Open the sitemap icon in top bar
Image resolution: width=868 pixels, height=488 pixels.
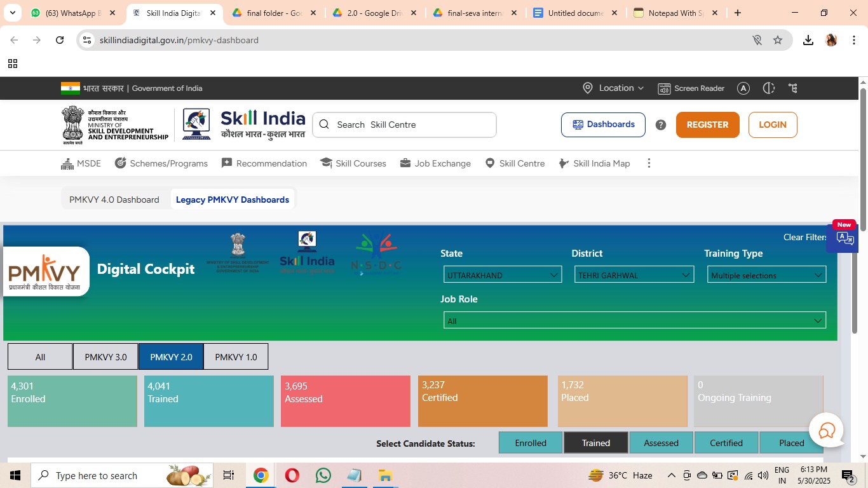(792, 88)
